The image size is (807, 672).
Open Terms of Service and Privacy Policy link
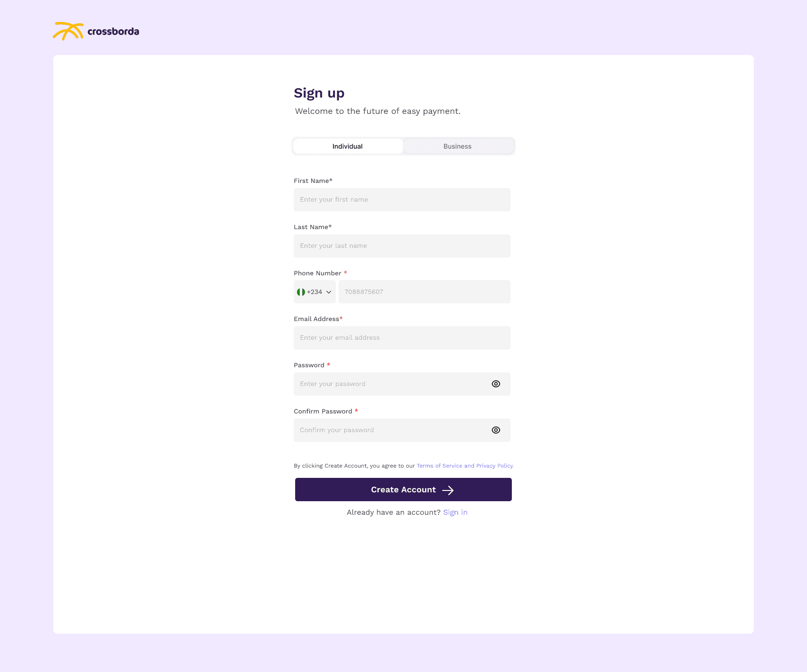(x=465, y=466)
